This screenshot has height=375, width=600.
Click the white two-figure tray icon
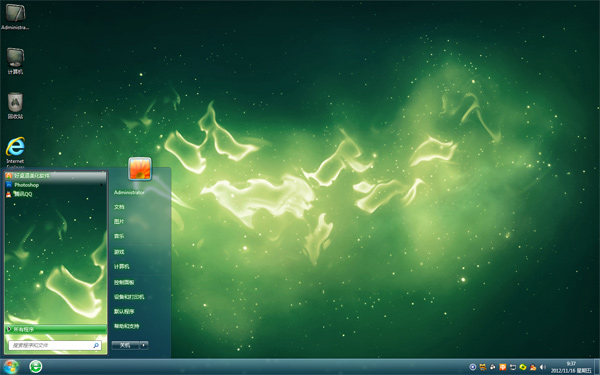click(493, 367)
